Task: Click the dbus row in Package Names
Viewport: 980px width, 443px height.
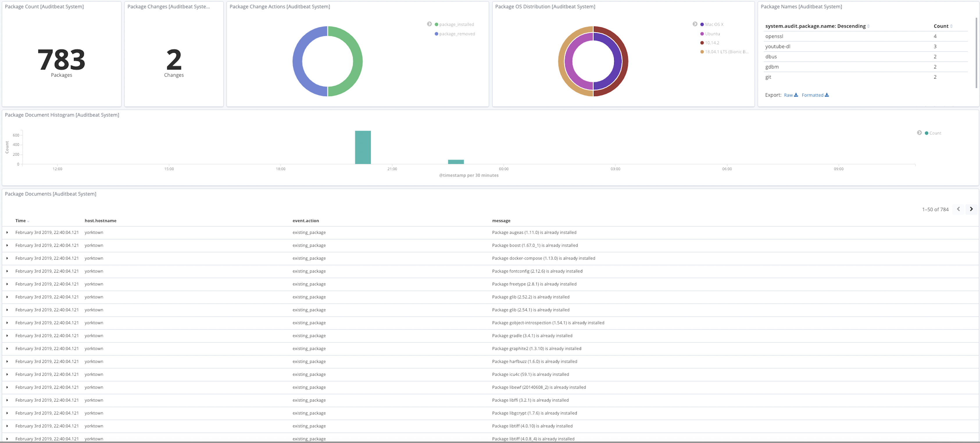Action: coord(865,57)
